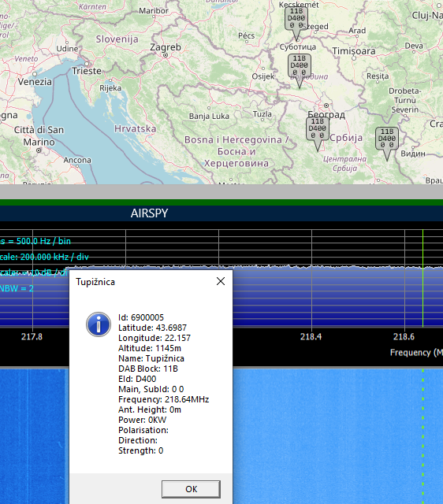
Task: Click the 'EId: D400' line
Action: [x=137, y=379]
